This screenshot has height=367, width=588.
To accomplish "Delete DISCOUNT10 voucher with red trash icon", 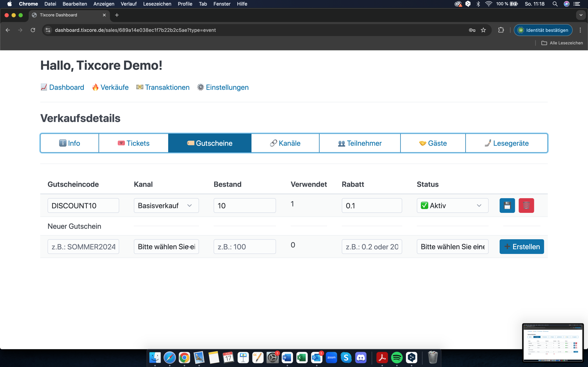I will tap(526, 205).
